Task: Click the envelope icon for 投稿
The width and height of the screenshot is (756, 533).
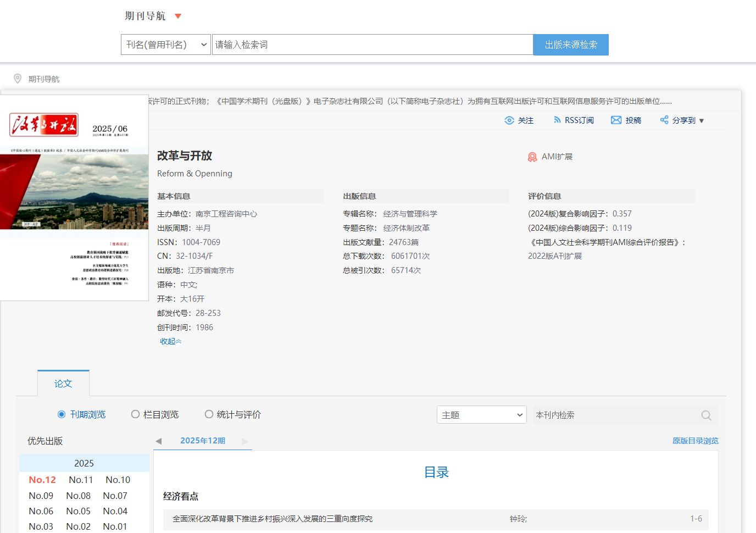Action: pyautogui.click(x=616, y=120)
